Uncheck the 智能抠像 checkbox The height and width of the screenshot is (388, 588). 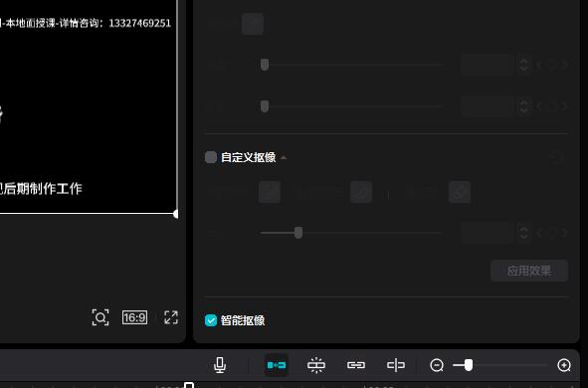[x=211, y=320]
